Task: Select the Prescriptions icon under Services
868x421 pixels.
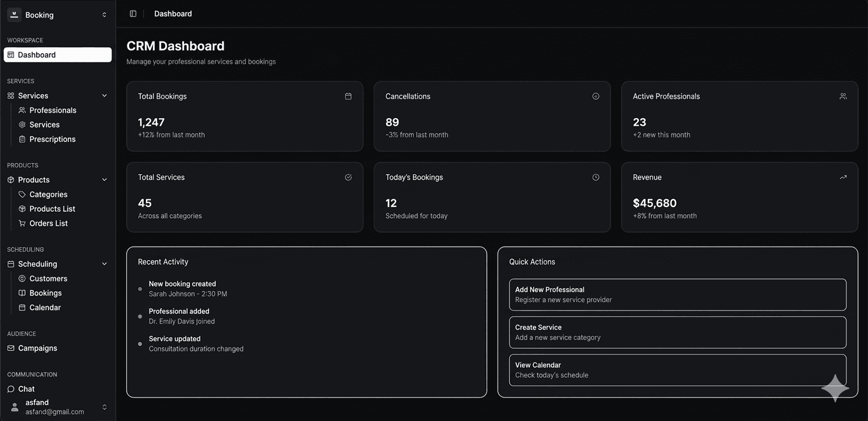Action: (x=22, y=139)
